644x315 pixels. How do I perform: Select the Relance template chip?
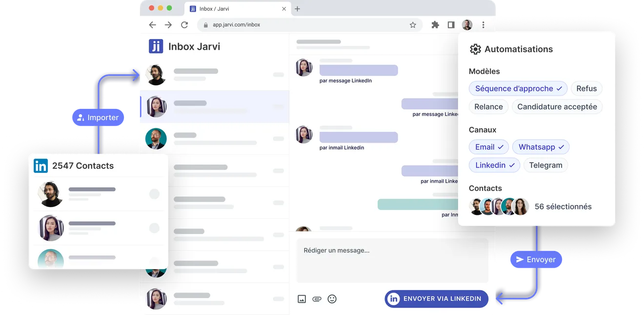488,107
